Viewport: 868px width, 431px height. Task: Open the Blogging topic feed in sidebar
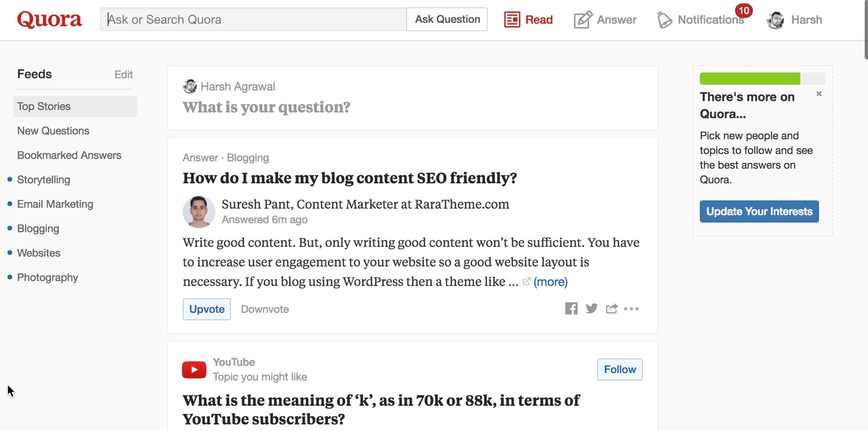38,229
